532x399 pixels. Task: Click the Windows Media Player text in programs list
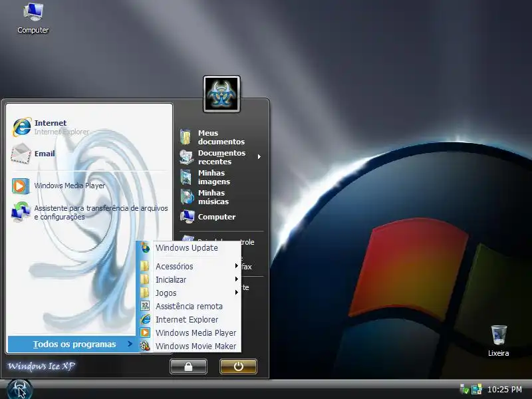point(196,333)
